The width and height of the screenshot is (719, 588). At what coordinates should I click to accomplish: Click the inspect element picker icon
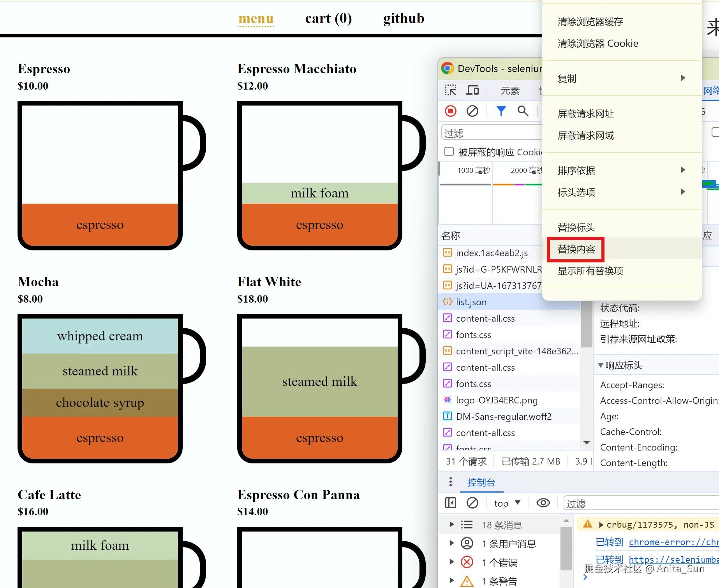(451, 90)
